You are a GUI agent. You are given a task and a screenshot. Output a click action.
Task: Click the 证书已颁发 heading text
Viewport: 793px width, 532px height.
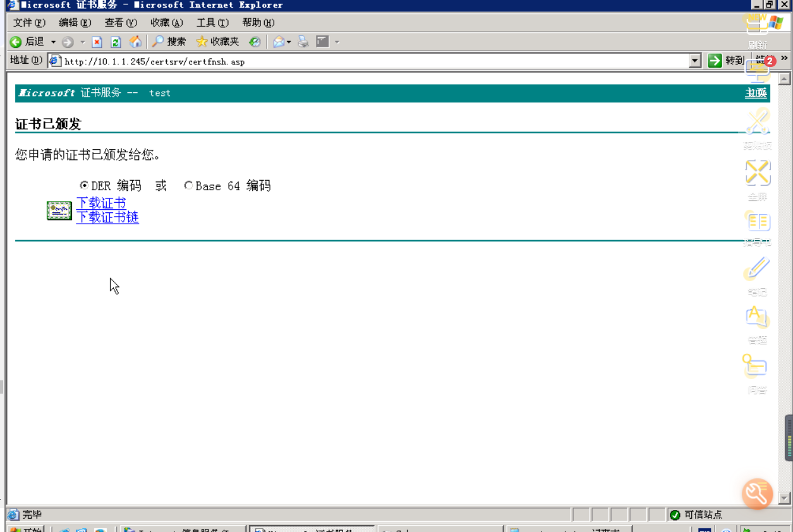click(x=49, y=124)
